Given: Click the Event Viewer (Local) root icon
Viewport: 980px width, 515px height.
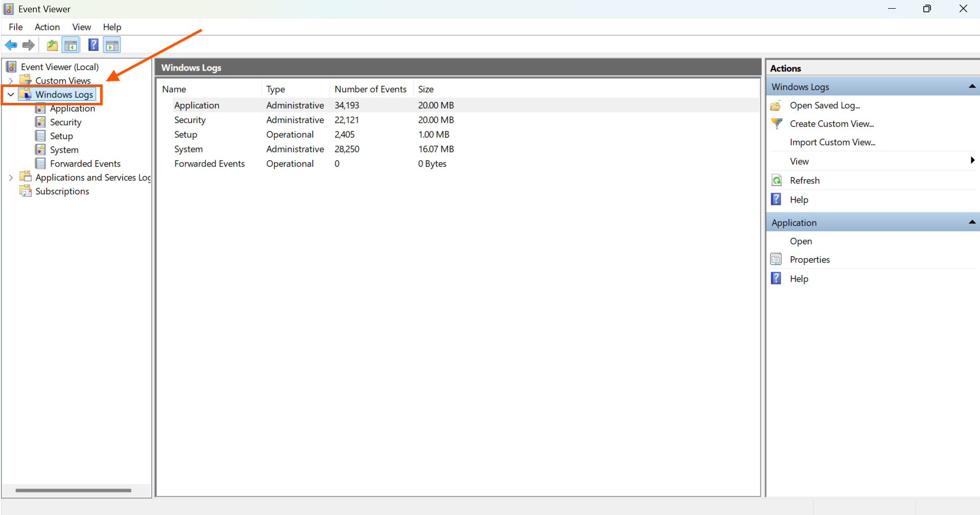Looking at the screenshot, I should (x=11, y=66).
